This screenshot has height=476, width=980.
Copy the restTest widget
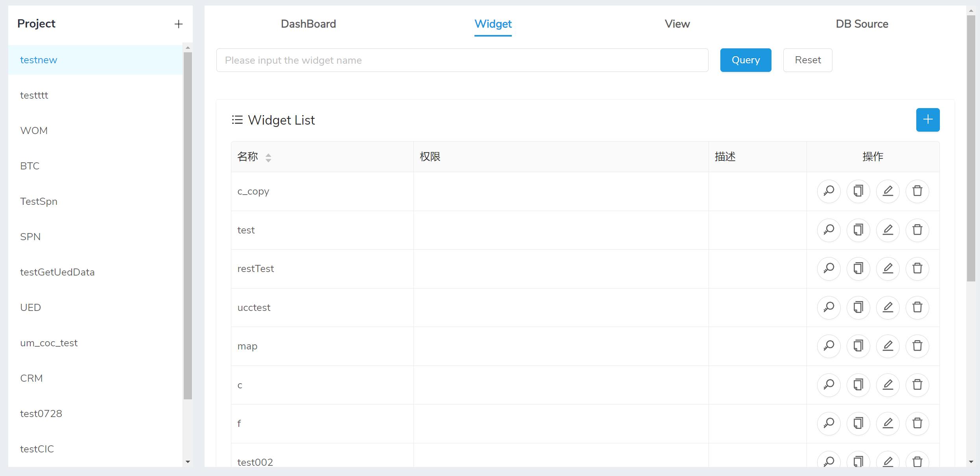click(858, 268)
